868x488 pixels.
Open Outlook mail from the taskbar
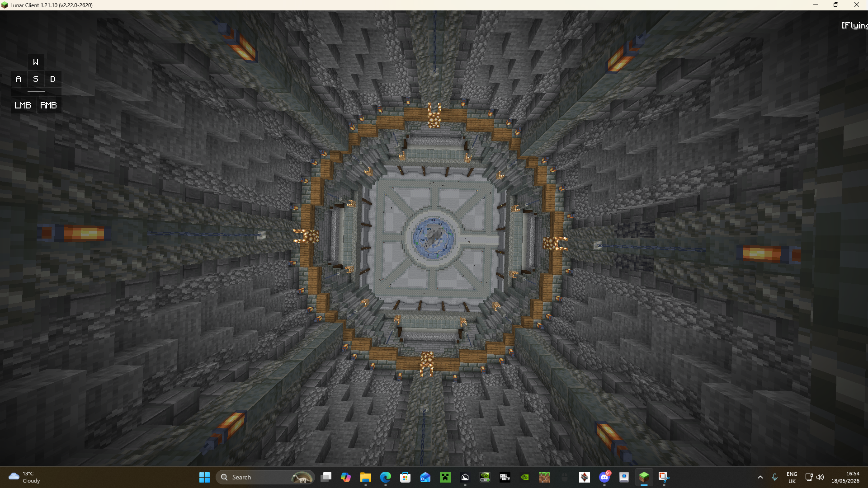[425, 477]
